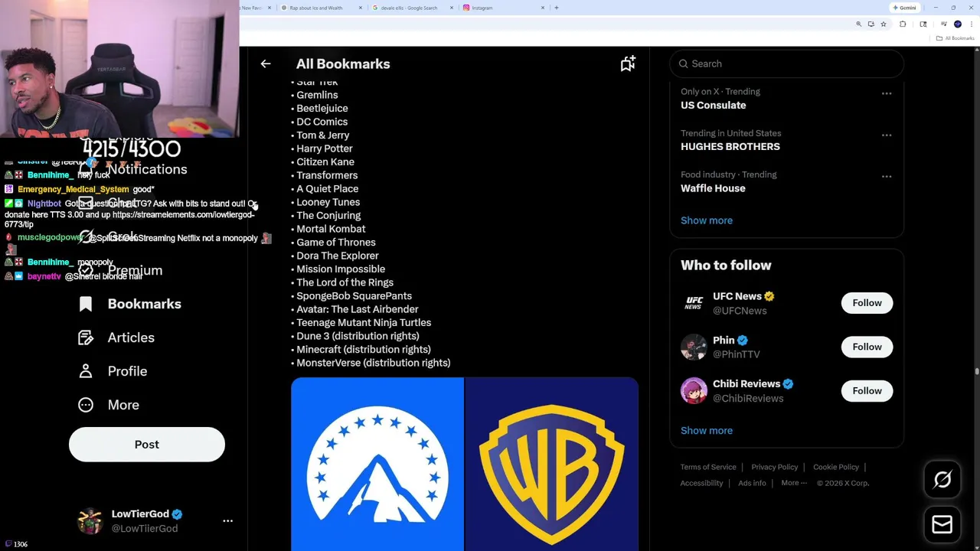Open the Waffle House trend
Viewport: 980px width, 551px height.
tap(713, 188)
